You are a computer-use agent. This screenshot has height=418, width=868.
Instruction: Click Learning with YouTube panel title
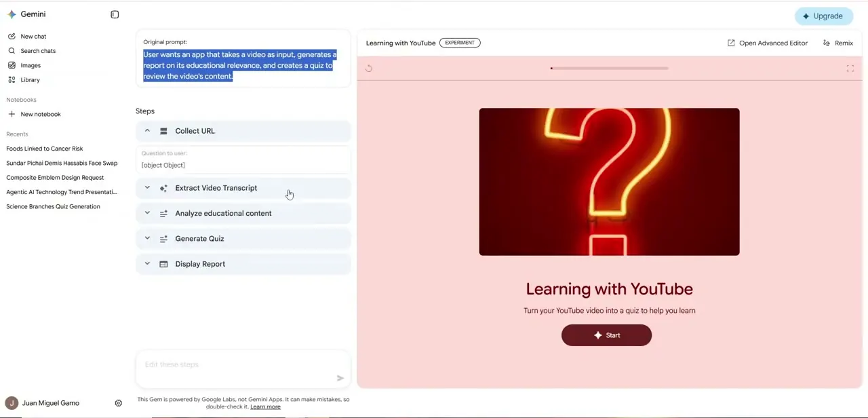point(401,43)
